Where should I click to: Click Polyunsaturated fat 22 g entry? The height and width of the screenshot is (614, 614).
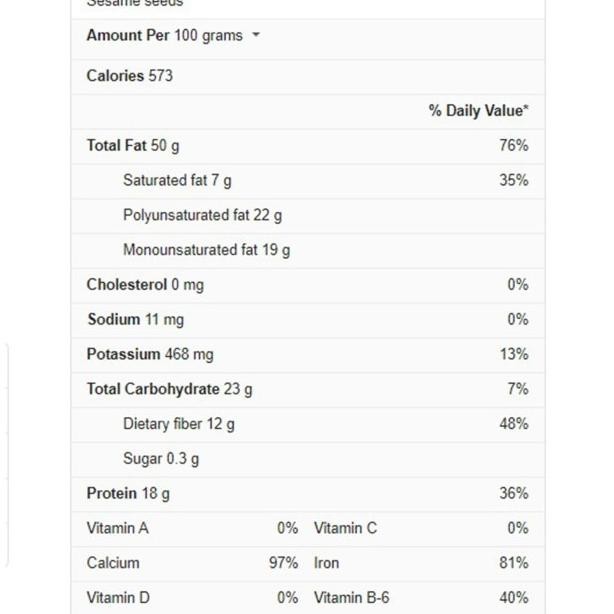point(202,215)
